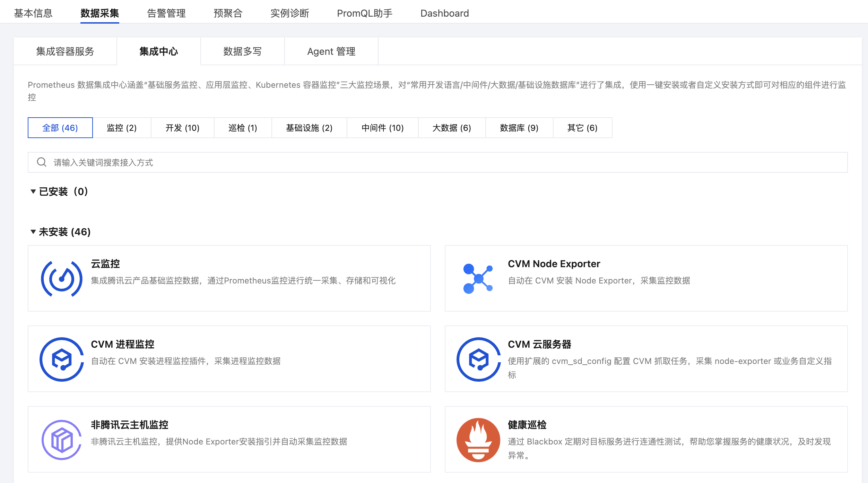Select the 全部 (46) category filter
Image resolution: width=868 pixels, height=483 pixels.
(60, 128)
